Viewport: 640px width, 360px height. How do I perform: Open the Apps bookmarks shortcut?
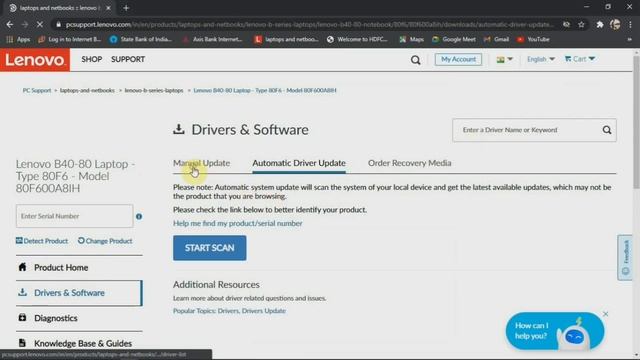point(18,39)
